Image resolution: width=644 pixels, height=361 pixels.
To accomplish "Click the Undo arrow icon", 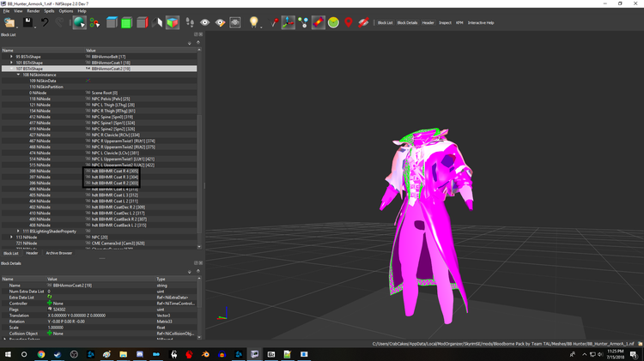I will point(45,22).
